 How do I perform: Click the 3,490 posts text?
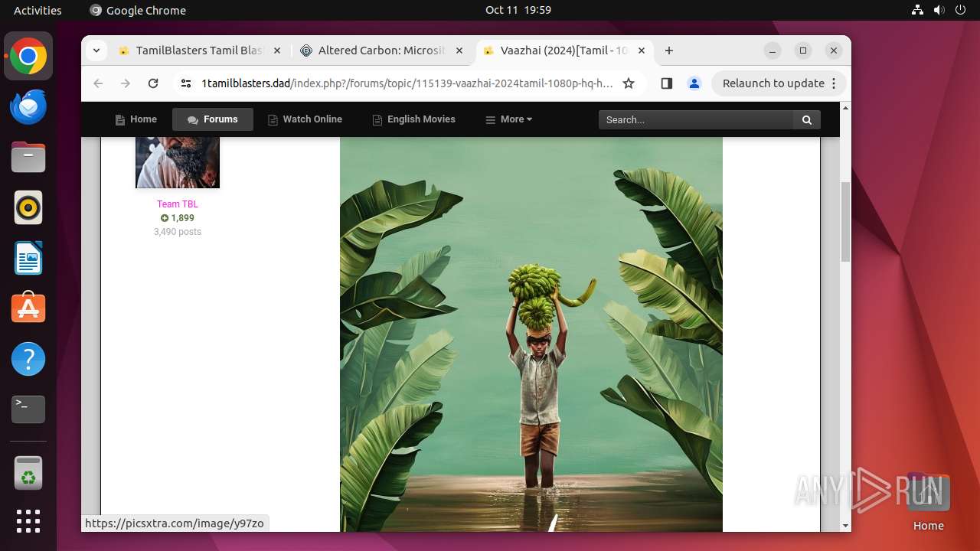pyautogui.click(x=178, y=232)
